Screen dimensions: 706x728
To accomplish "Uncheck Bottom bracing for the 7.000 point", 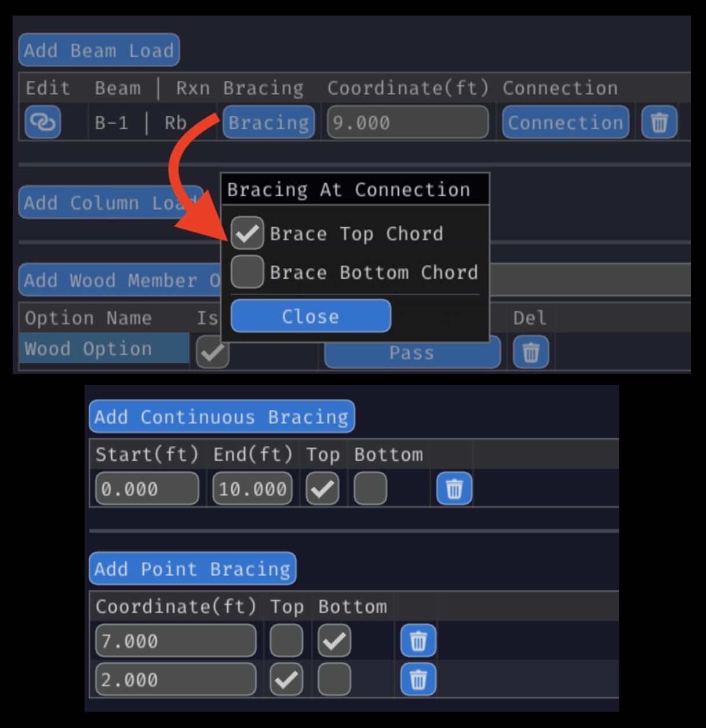I will (x=333, y=641).
